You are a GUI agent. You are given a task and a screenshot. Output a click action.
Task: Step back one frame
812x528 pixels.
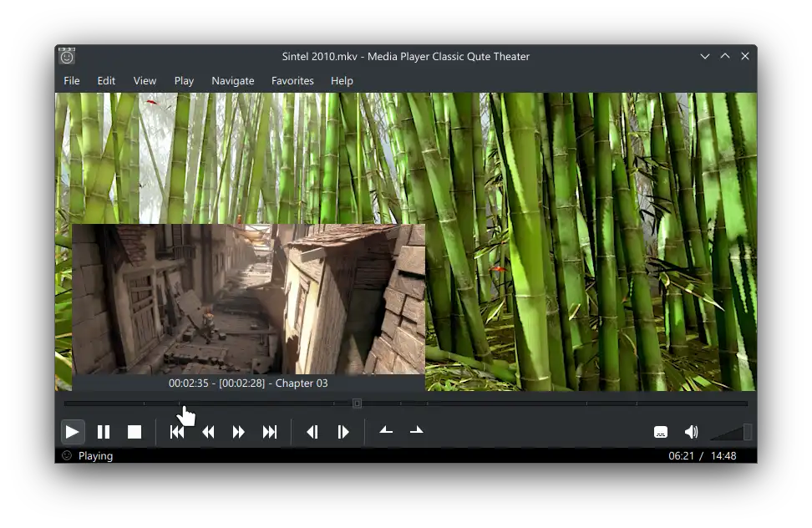[312, 432]
